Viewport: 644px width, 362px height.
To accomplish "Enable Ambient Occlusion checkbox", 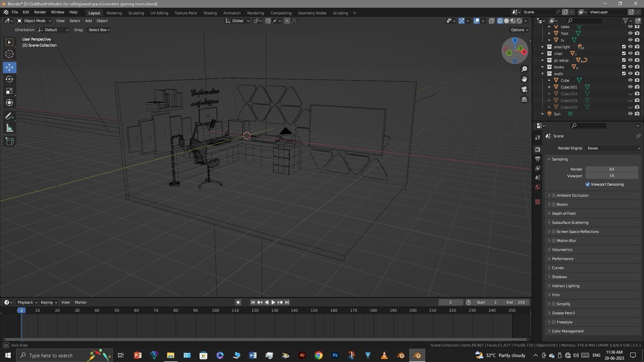I will 554,195.
